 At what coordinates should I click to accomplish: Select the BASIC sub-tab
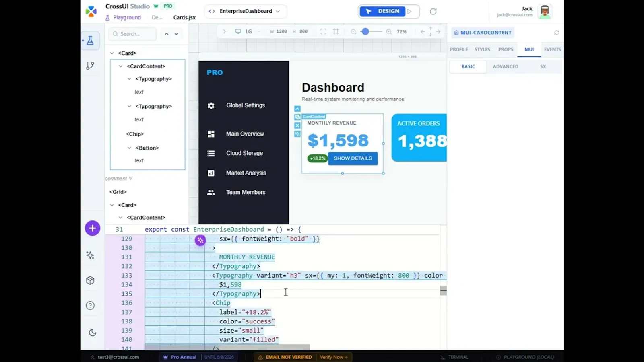(x=468, y=66)
